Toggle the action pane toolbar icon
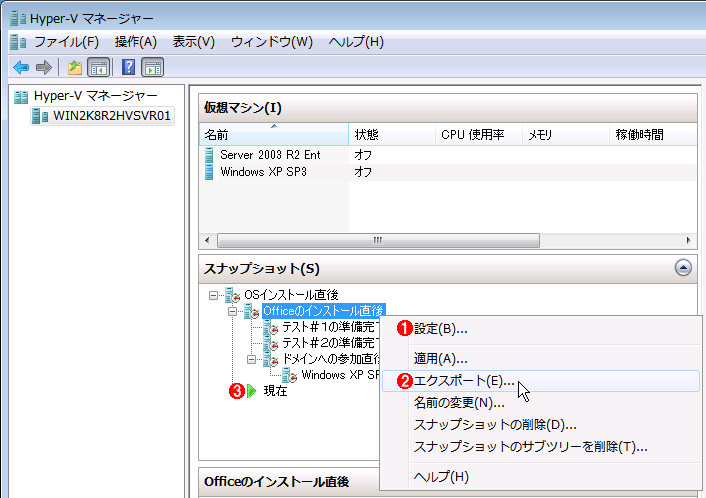Viewport: 706px width, 498px height. pyautogui.click(x=152, y=68)
